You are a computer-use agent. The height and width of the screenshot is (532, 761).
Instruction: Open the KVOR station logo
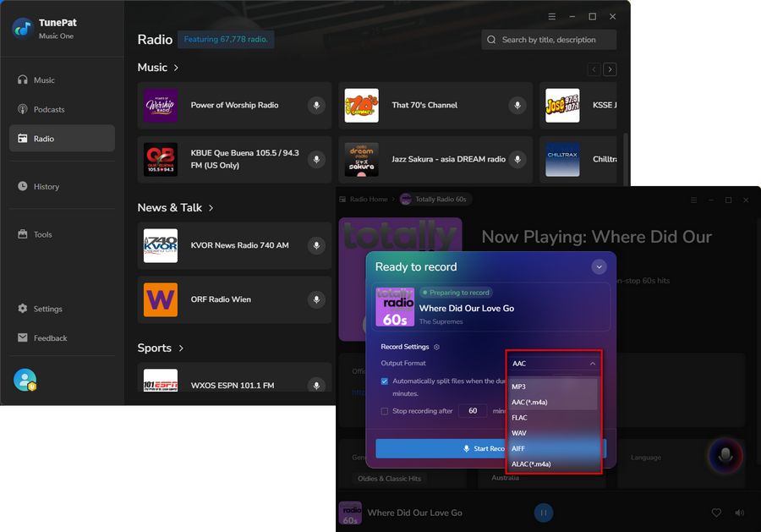161,245
